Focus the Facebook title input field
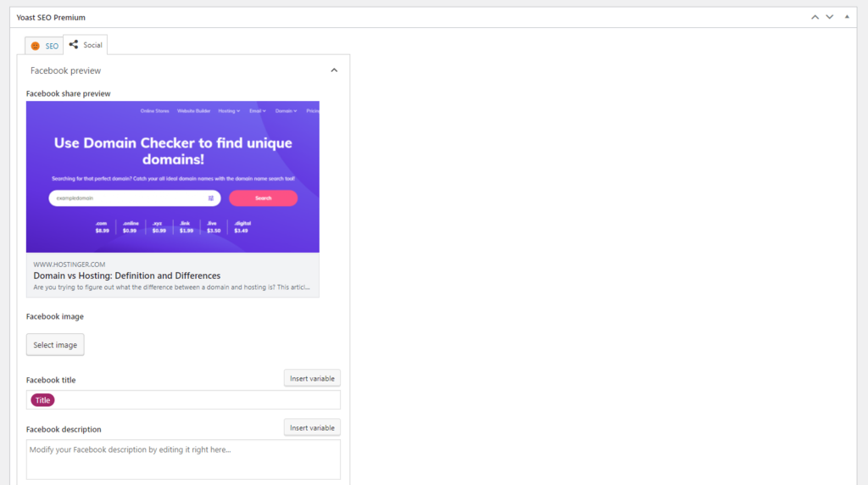This screenshot has height=485, width=868. [x=183, y=399]
